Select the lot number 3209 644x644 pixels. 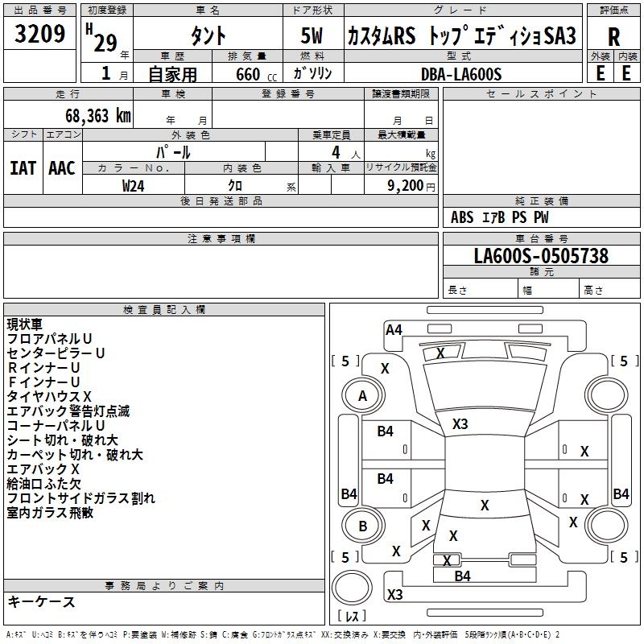40,34
